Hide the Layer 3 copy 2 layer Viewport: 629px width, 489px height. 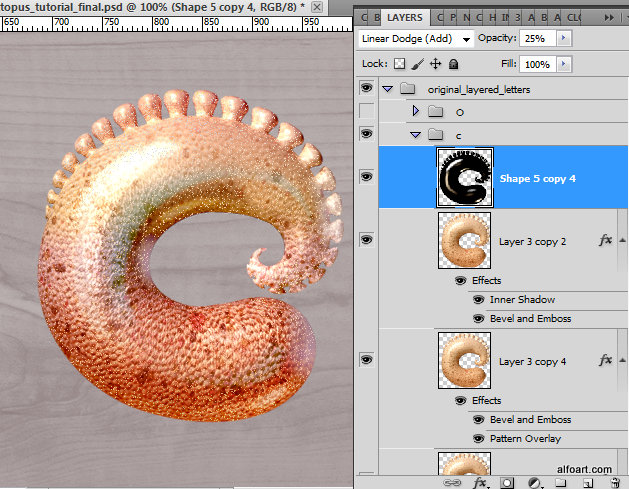(366, 239)
